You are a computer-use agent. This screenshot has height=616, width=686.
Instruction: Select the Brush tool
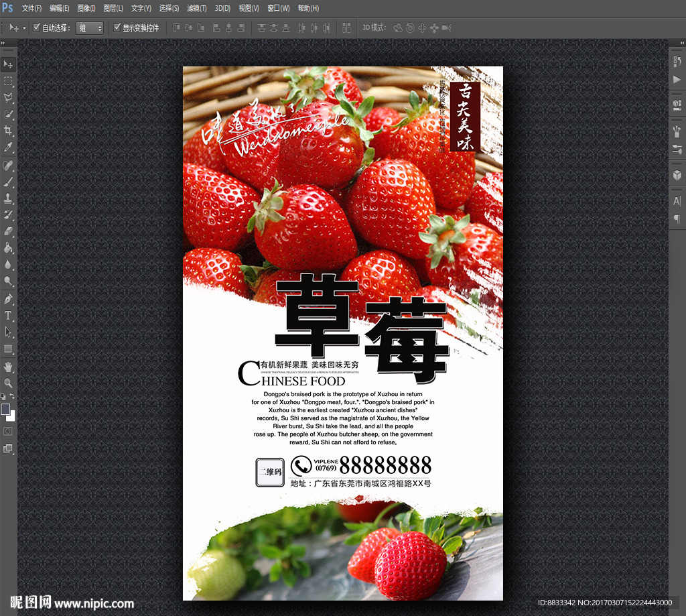pos(8,182)
